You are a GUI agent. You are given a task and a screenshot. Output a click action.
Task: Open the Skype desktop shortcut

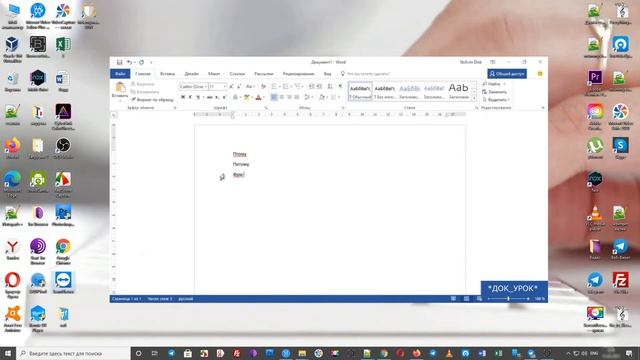(x=620, y=148)
